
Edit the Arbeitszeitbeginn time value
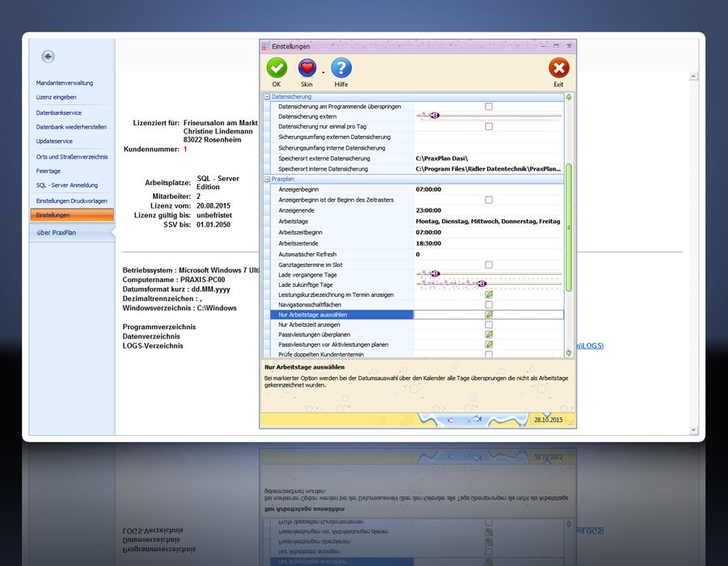pyautogui.click(x=489, y=232)
